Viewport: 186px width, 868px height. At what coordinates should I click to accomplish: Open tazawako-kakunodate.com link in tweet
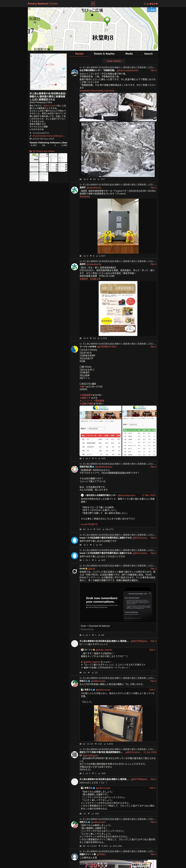(98, 91)
